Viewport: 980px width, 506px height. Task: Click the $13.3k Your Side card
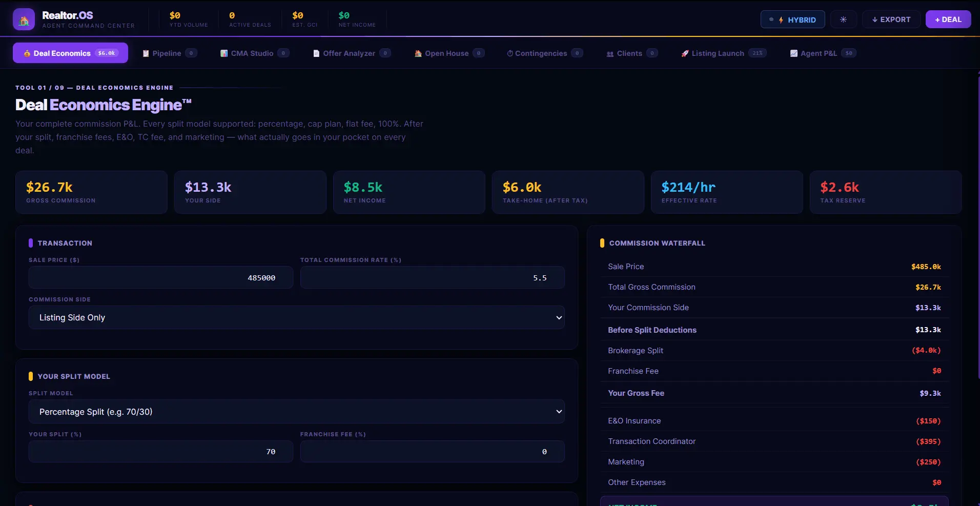(250, 192)
